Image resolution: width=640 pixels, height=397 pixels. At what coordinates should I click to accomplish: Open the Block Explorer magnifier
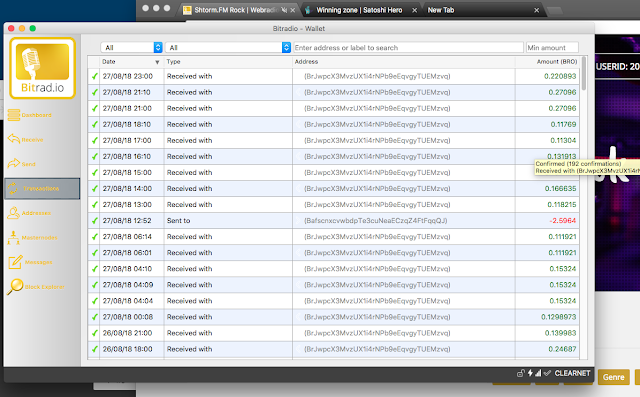tap(16, 286)
